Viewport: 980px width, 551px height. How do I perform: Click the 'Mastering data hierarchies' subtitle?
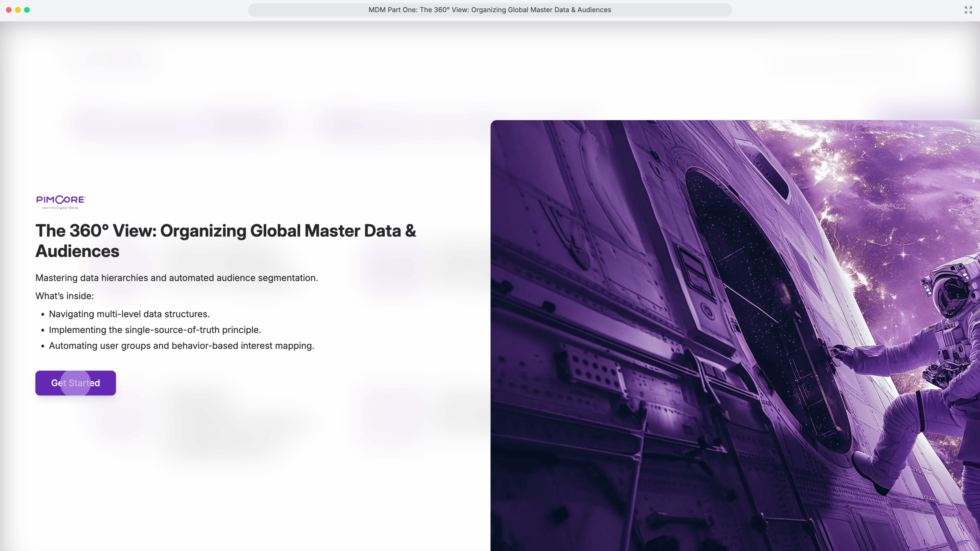[x=177, y=278]
